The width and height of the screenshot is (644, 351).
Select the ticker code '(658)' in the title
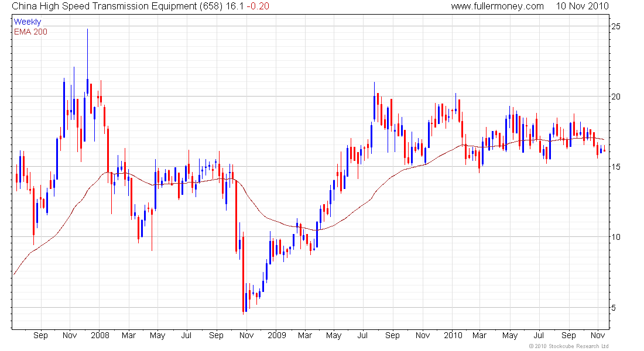211,6
